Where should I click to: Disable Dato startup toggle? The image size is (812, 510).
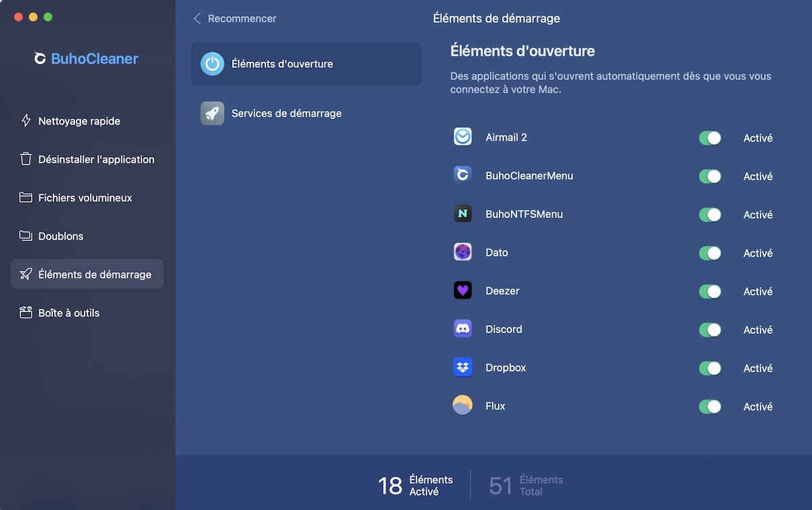click(x=710, y=253)
